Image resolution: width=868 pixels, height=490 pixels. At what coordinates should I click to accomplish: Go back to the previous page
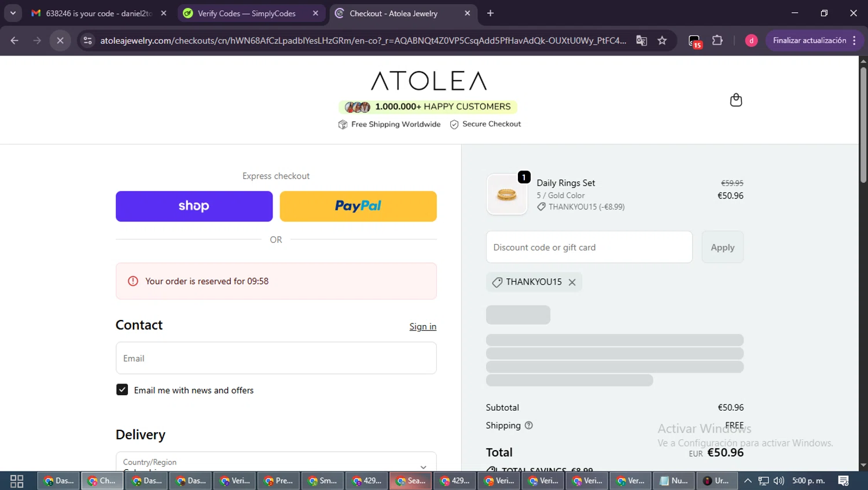14,40
